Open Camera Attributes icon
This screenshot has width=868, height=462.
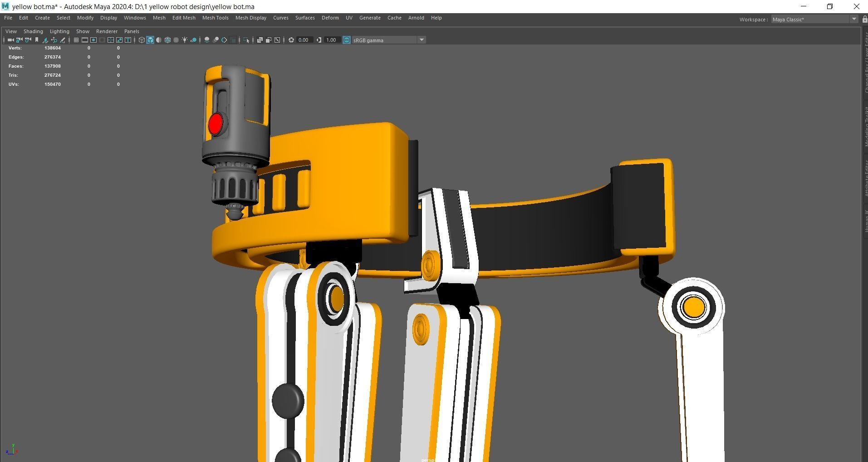[28, 40]
